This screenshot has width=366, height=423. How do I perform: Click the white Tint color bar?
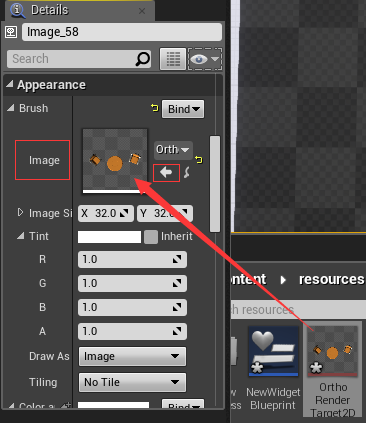pyautogui.click(x=109, y=237)
